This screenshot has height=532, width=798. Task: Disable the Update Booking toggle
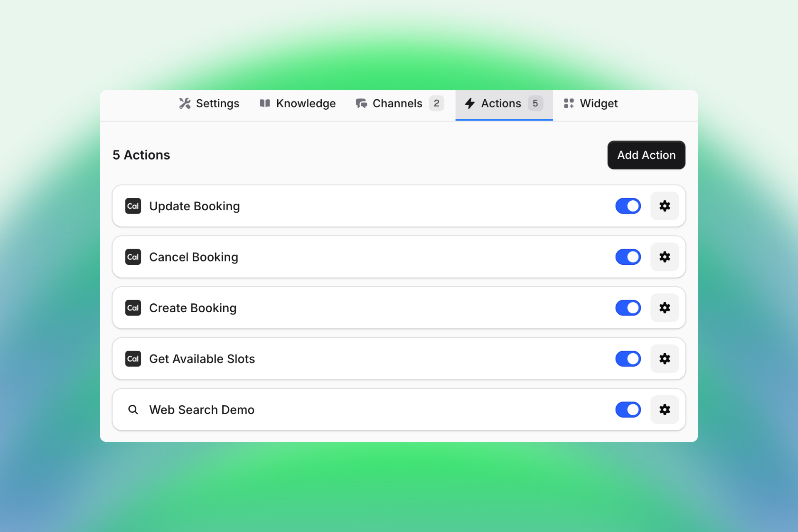(x=628, y=206)
